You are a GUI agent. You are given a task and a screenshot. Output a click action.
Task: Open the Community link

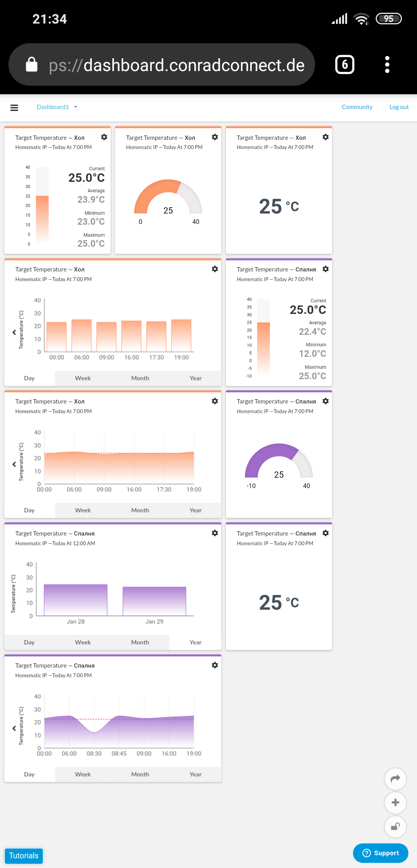coord(357,107)
